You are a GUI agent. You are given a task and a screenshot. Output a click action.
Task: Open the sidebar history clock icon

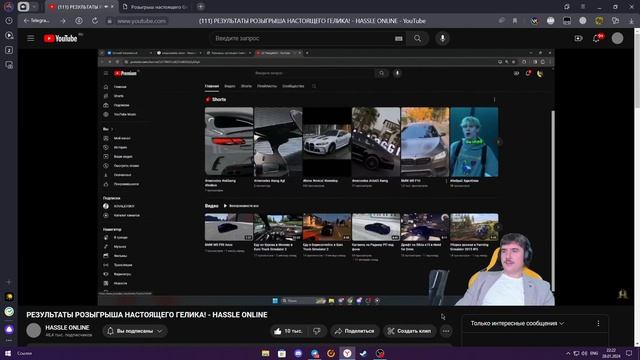coord(9,21)
